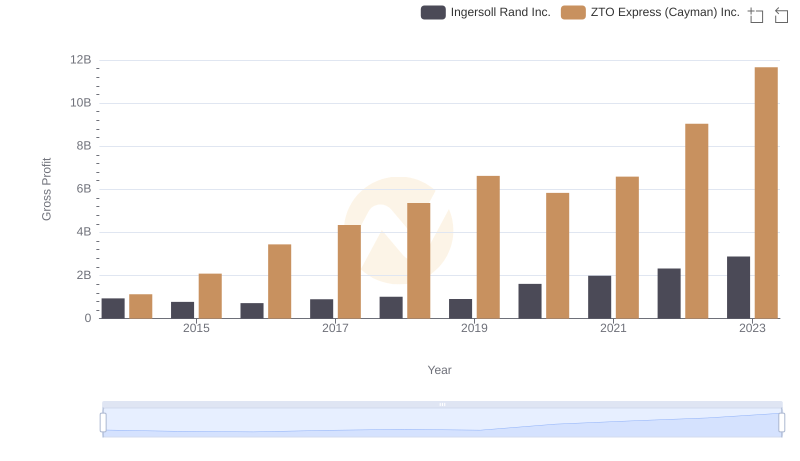The image size is (800, 461).
Task: Click the Ingersoll Rand bar for 2022
Action: pyautogui.click(x=669, y=294)
